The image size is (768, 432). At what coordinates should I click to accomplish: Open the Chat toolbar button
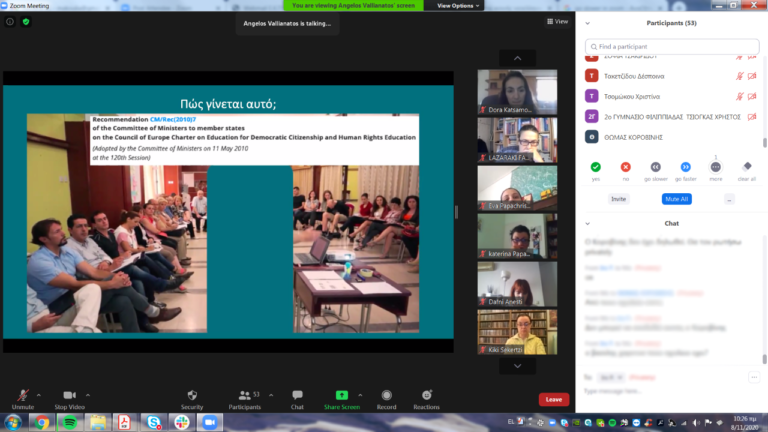pos(297,399)
